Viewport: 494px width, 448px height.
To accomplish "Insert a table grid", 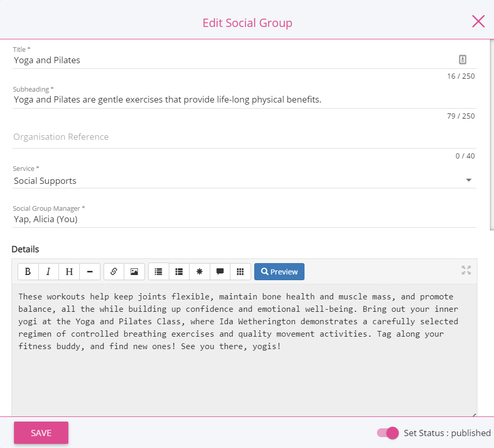I will [x=240, y=271].
